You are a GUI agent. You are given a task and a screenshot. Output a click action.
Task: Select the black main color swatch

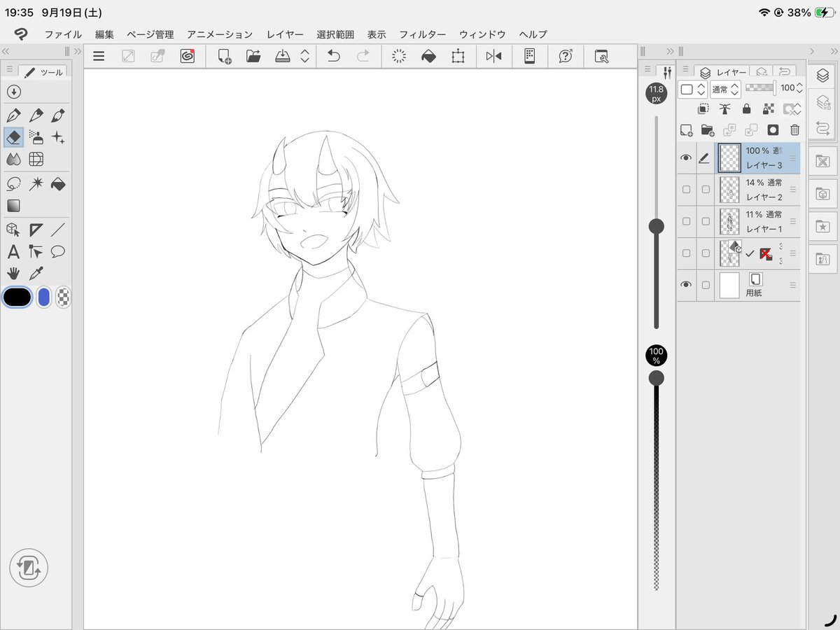click(x=17, y=297)
